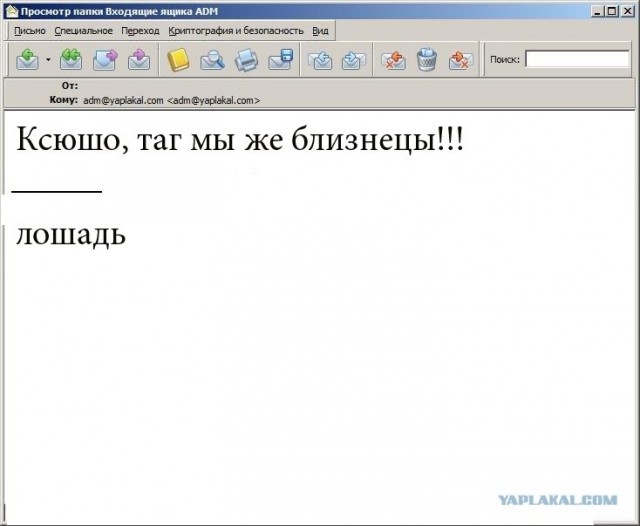
Task: Close the message viewer window
Action: click(x=627, y=11)
